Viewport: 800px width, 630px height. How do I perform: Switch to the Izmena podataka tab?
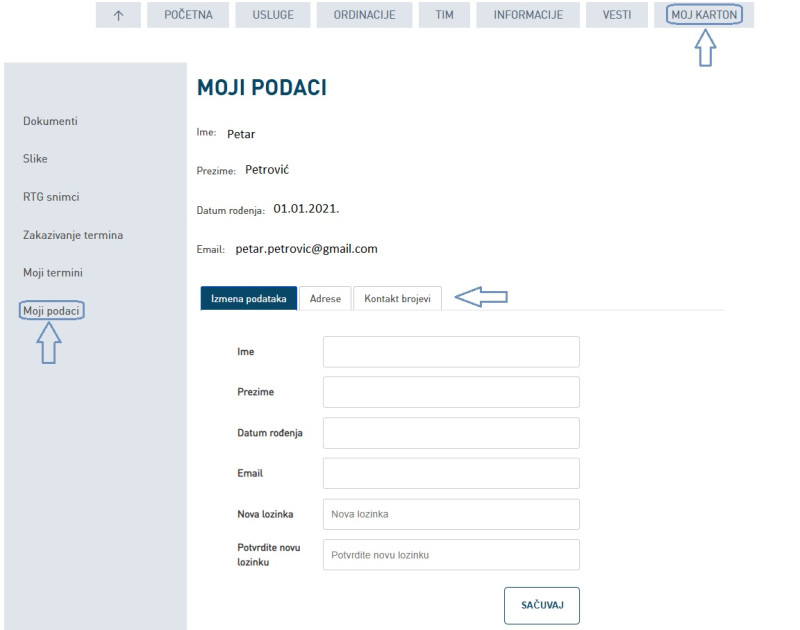click(x=249, y=299)
